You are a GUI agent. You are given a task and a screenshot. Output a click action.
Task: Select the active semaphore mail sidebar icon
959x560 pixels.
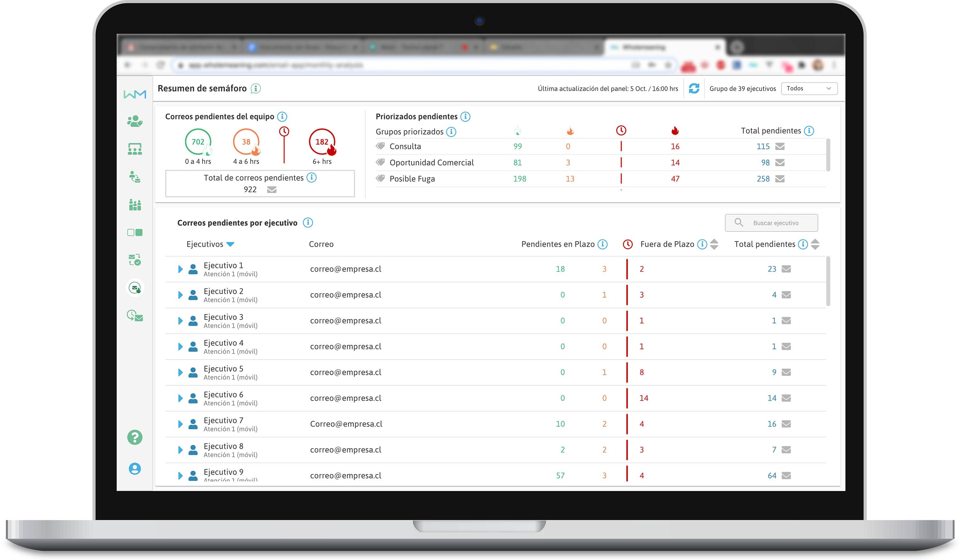tap(135, 288)
